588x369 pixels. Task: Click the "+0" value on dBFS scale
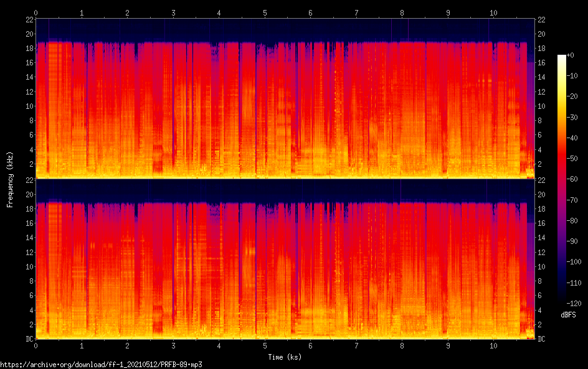coord(570,55)
